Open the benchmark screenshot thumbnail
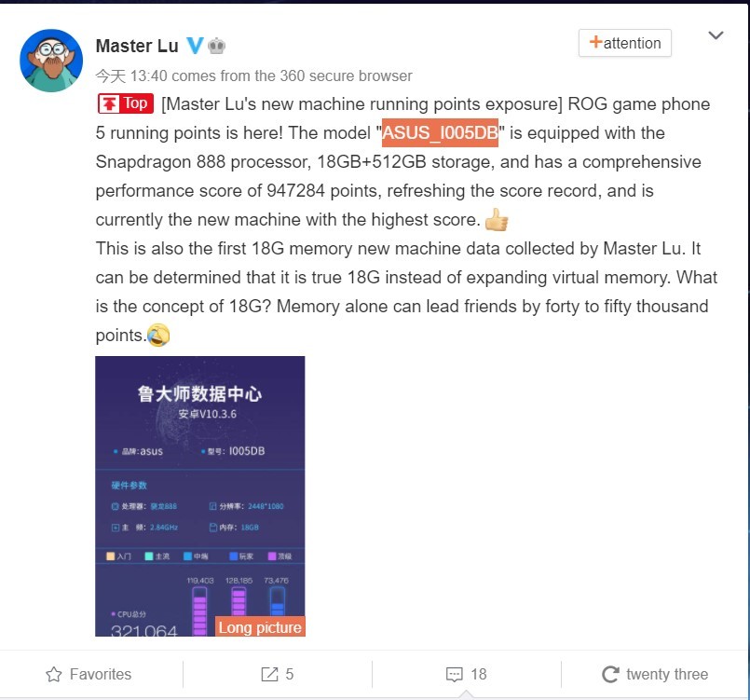 coord(200,496)
